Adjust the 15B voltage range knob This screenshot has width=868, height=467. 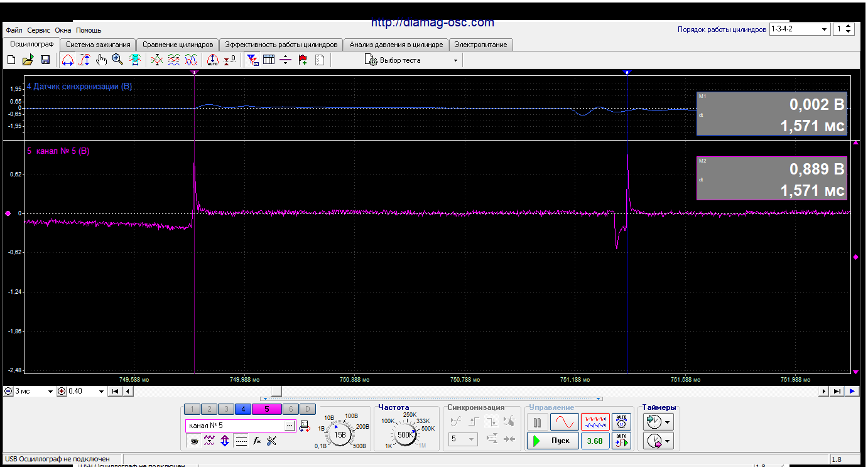(x=340, y=434)
